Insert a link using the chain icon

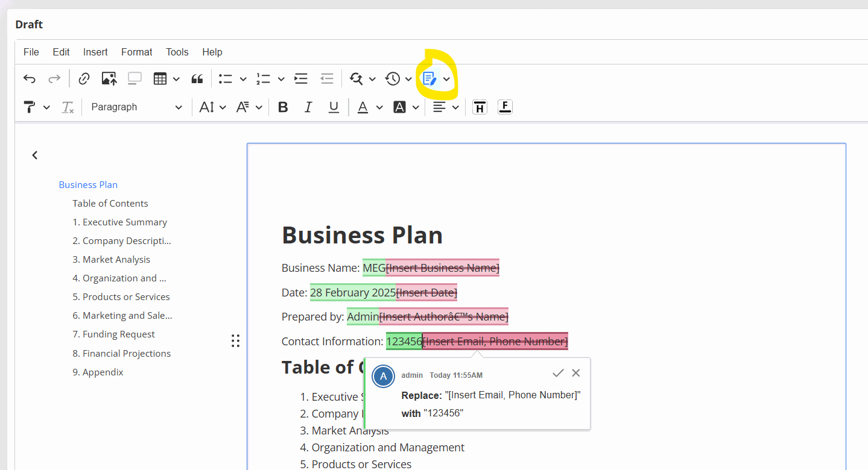coord(84,78)
